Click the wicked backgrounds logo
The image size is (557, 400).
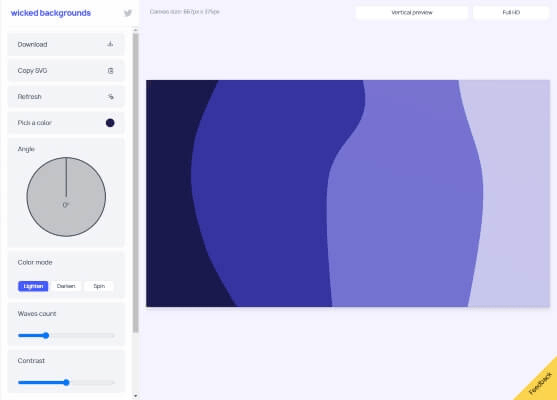51,13
